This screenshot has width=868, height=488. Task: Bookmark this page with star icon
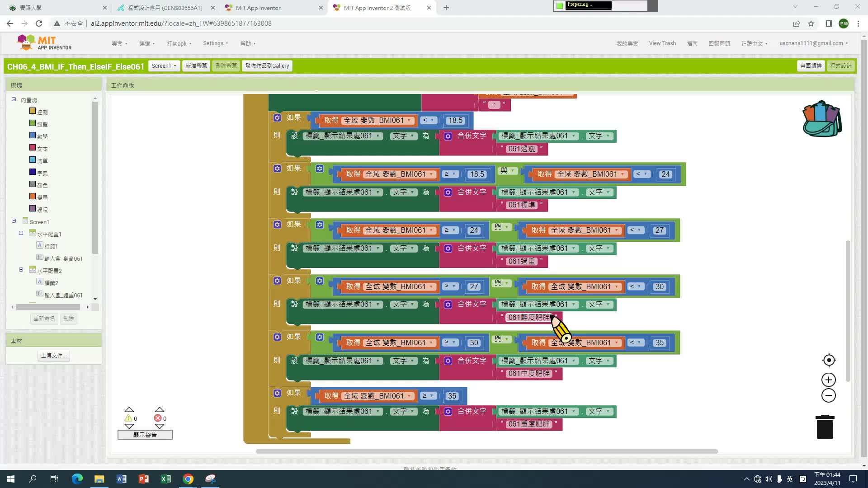coord(811,23)
